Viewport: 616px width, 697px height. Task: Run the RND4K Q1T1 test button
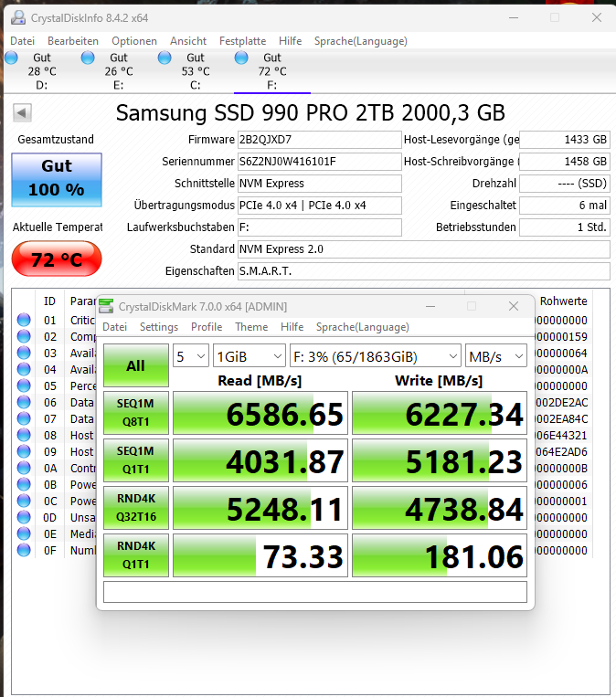[x=136, y=555]
